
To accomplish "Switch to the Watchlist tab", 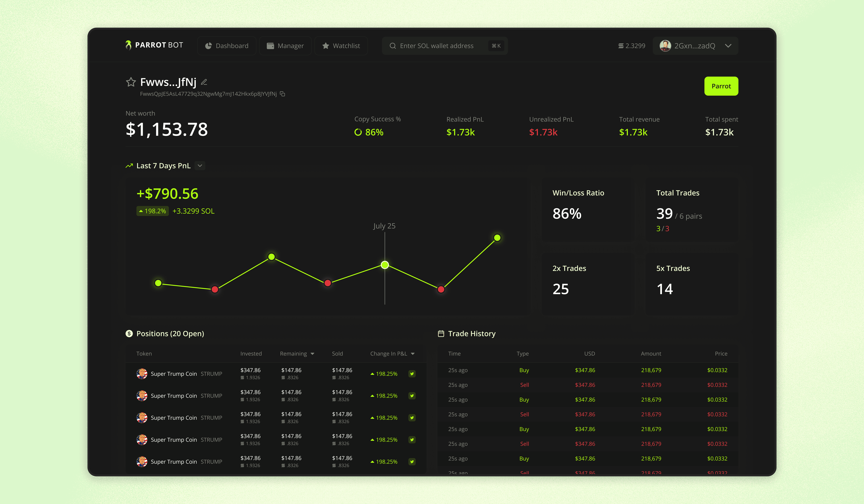I will (x=341, y=46).
